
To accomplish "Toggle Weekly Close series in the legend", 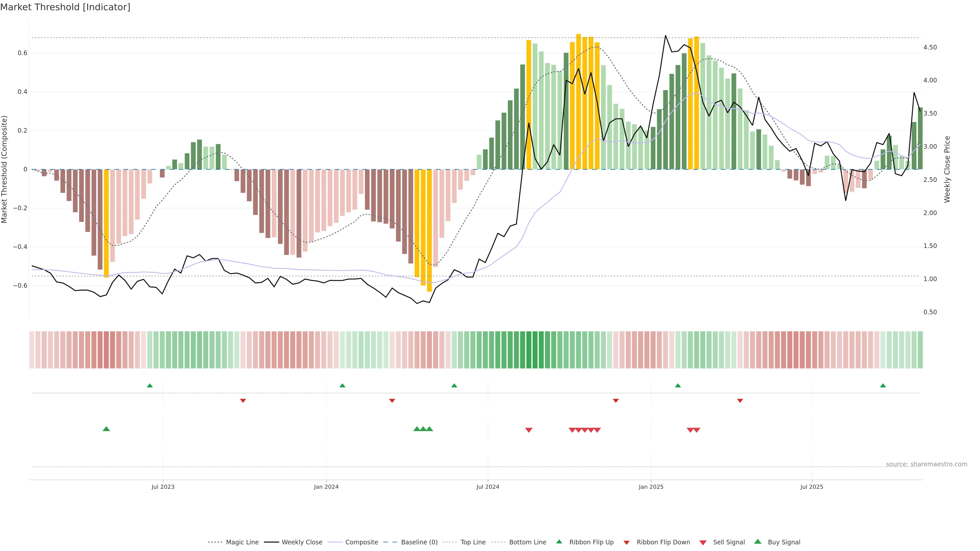I will tap(302, 542).
